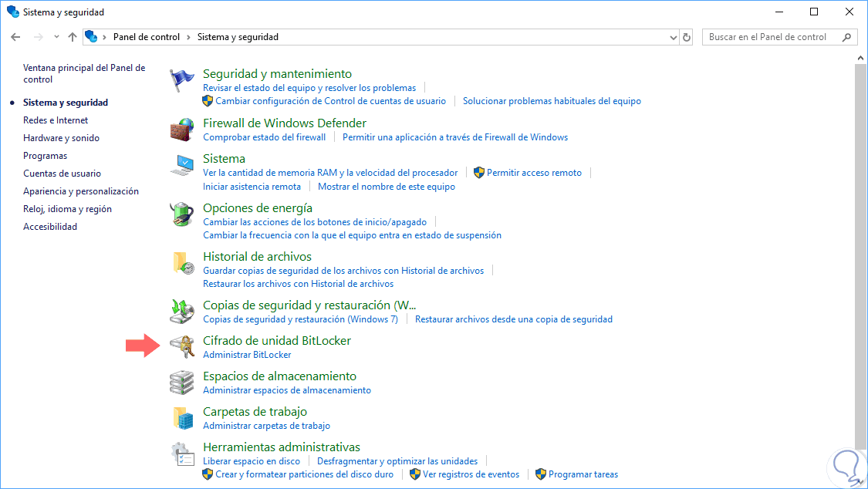Refresh the Control Panel address bar
The height and width of the screenshot is (489, 868).
pos(687,37)
